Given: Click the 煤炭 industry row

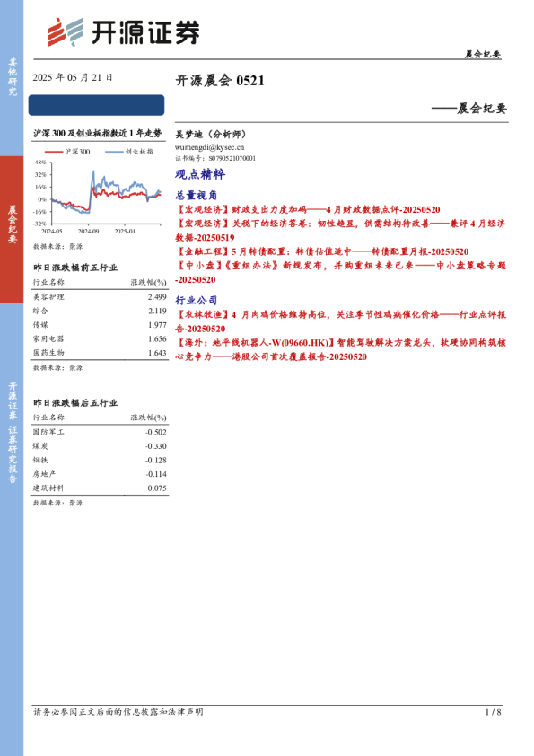Looking at the screenshot, I should [100, 446].
